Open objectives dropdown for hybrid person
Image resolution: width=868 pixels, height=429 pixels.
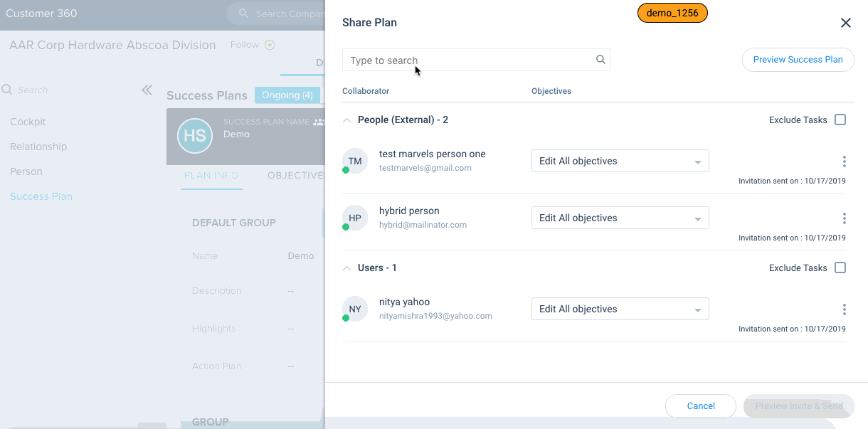tap(620, 218)
